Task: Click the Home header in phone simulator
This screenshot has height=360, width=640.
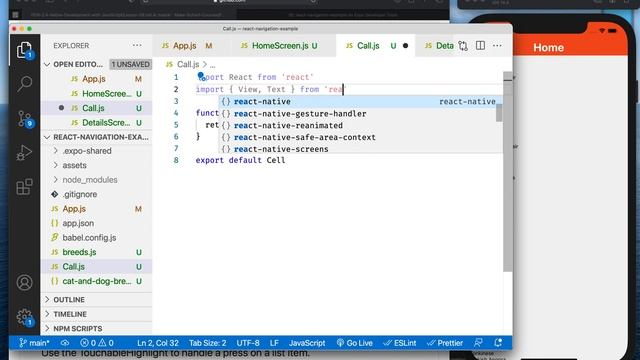Action: 548,48
